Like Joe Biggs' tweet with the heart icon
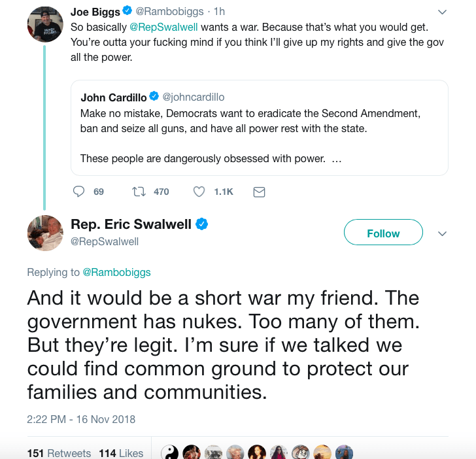This screenshot has height=459, width=476. [x=200, y=192]
